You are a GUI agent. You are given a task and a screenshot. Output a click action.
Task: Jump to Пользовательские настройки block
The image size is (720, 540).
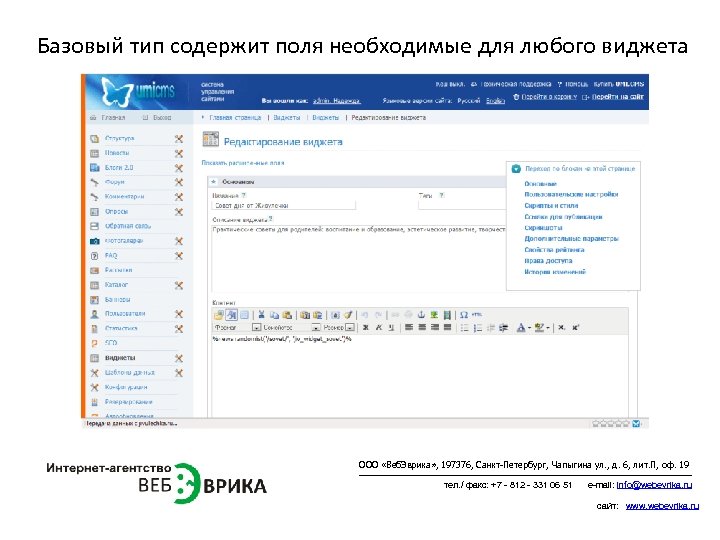[571, 194]
